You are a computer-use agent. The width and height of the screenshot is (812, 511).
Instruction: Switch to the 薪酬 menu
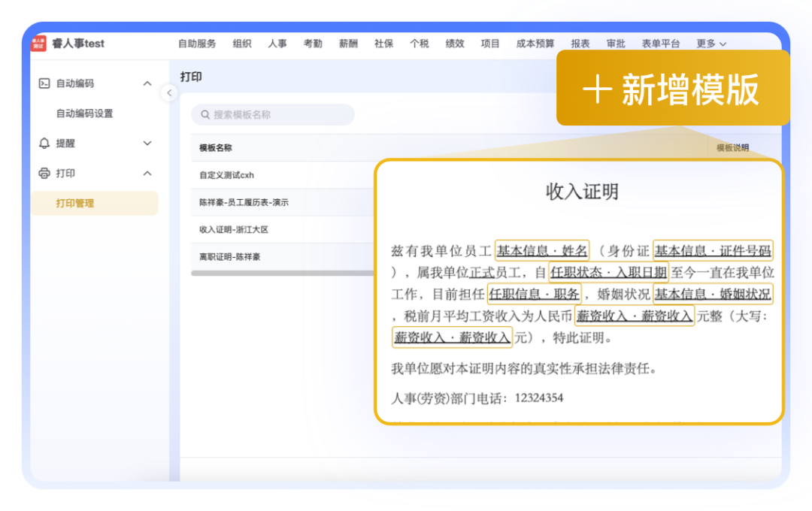click(348, 44)
